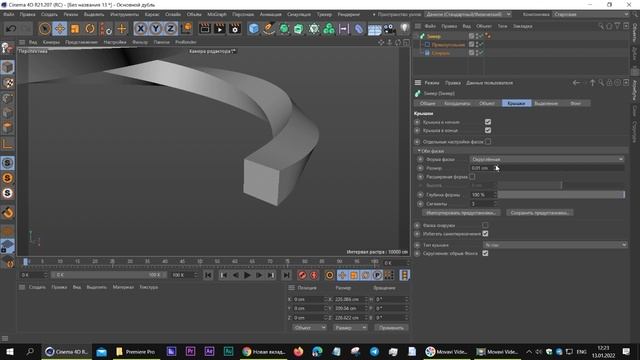
Task: Switch to the Coordinates tab
Action: (x=457, y=103)
